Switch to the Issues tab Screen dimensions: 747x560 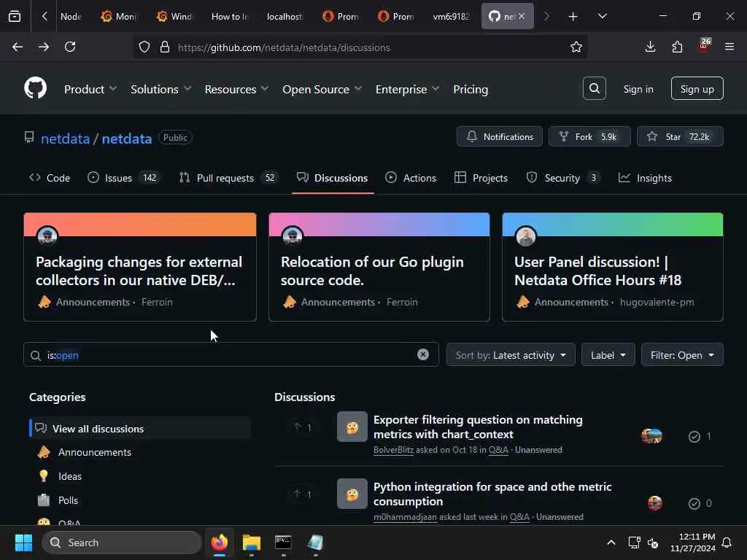(124, 178)
